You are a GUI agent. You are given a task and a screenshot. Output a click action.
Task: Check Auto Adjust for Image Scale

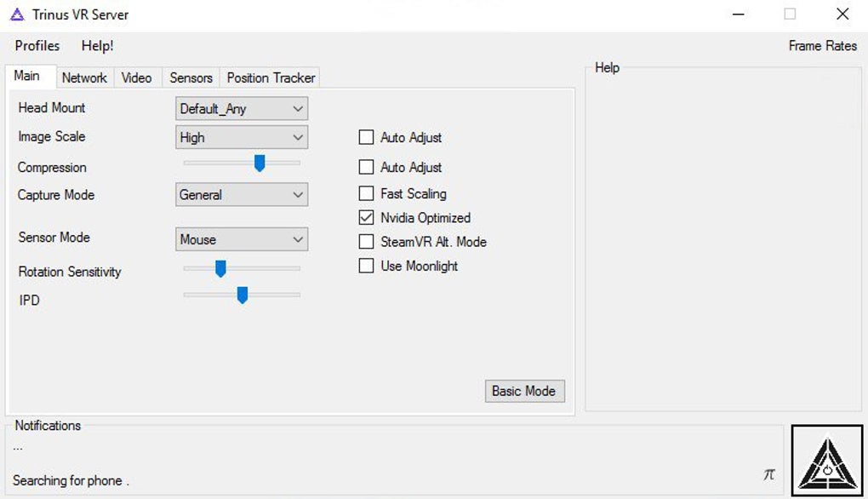tap(367, 137)
